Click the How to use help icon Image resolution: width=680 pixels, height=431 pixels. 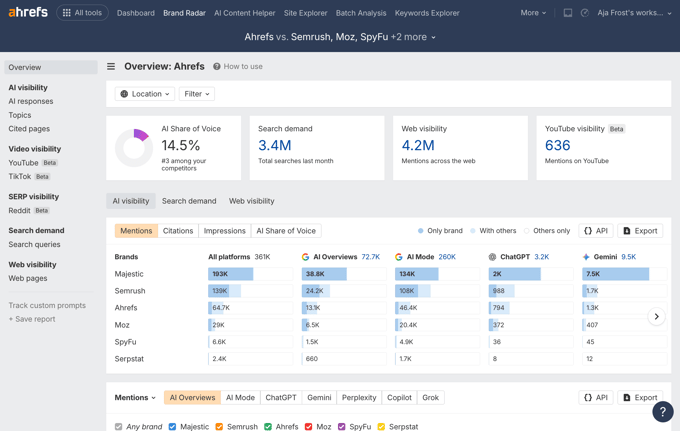[216, 66]
